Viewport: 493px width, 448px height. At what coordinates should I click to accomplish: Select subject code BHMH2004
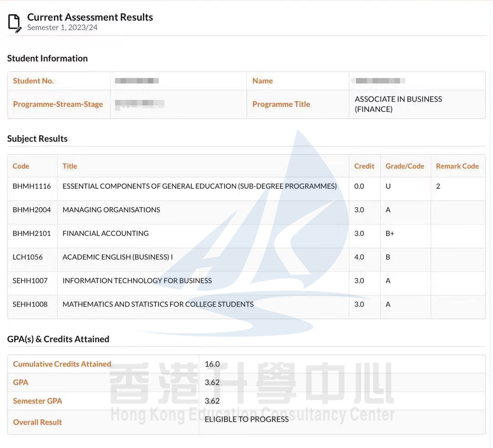point(32,210)
